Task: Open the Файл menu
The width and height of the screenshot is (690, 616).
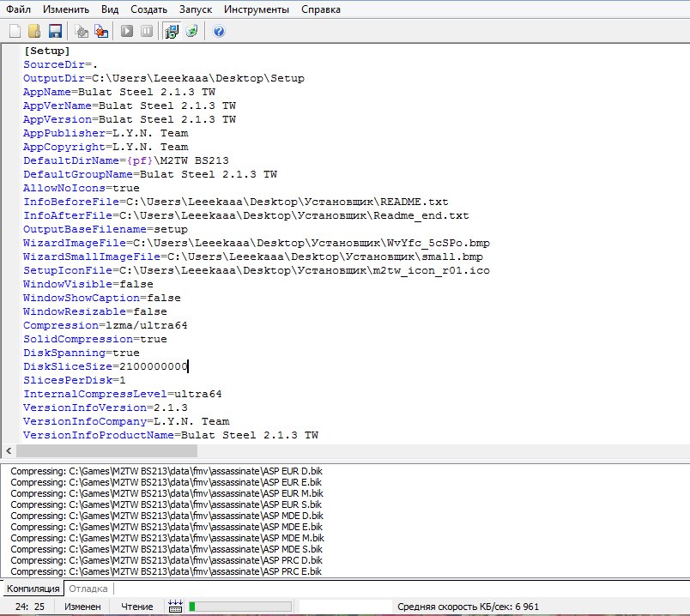Action: coord(19,9)
